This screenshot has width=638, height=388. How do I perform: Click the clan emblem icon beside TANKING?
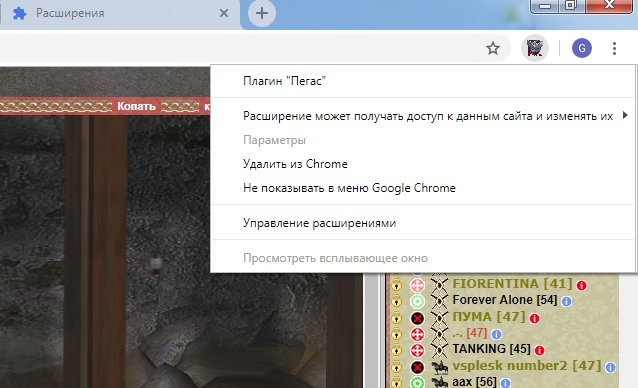pyautogui.click(x=439, y=351)
